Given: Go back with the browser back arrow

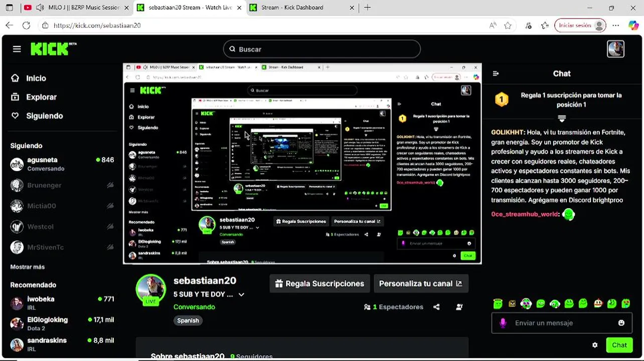Looking at the screenshot, I should pyautogui.click(x=9, y=25).
